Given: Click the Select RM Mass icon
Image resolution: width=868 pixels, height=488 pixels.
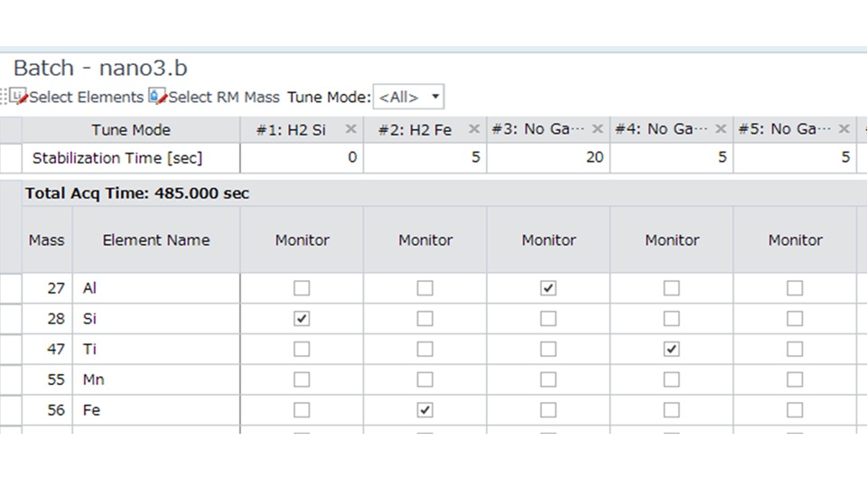Looking at the screenshot, I should (158, 97).
